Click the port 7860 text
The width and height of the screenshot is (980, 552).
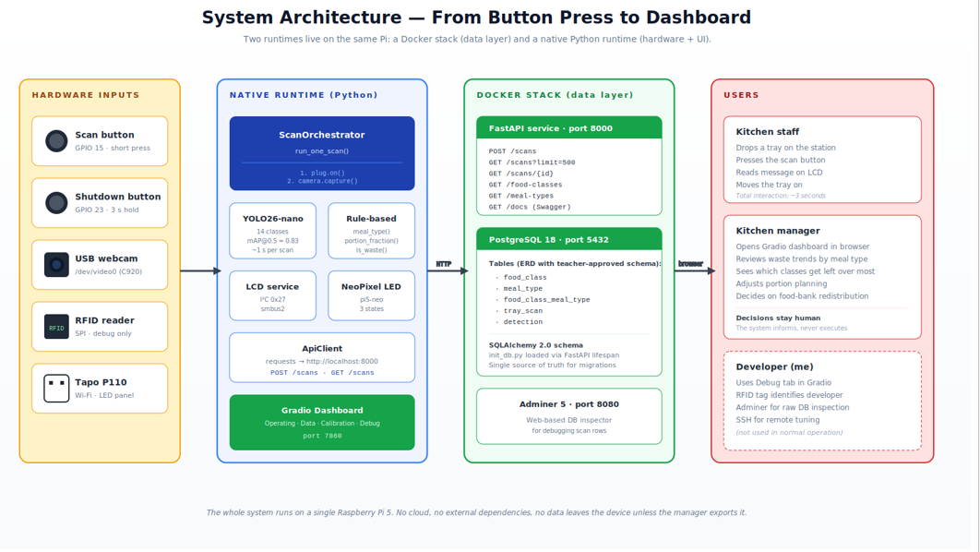322,436
